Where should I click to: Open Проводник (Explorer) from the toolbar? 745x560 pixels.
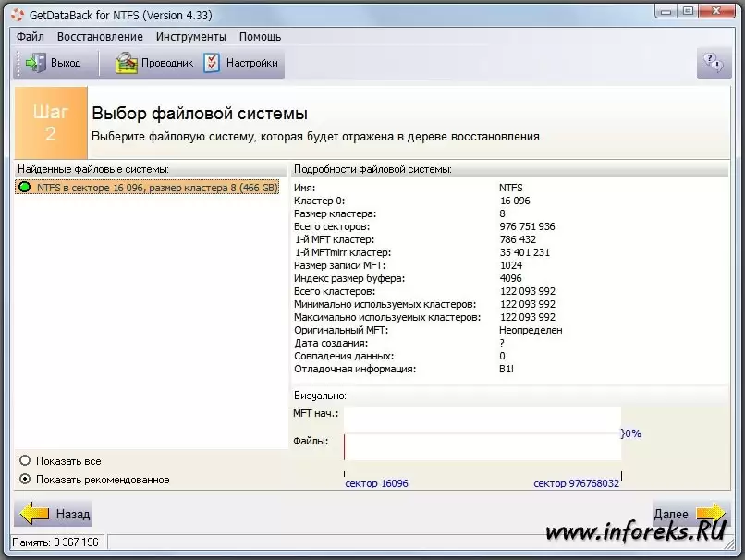pyautogui.click(x=126, y=63)
